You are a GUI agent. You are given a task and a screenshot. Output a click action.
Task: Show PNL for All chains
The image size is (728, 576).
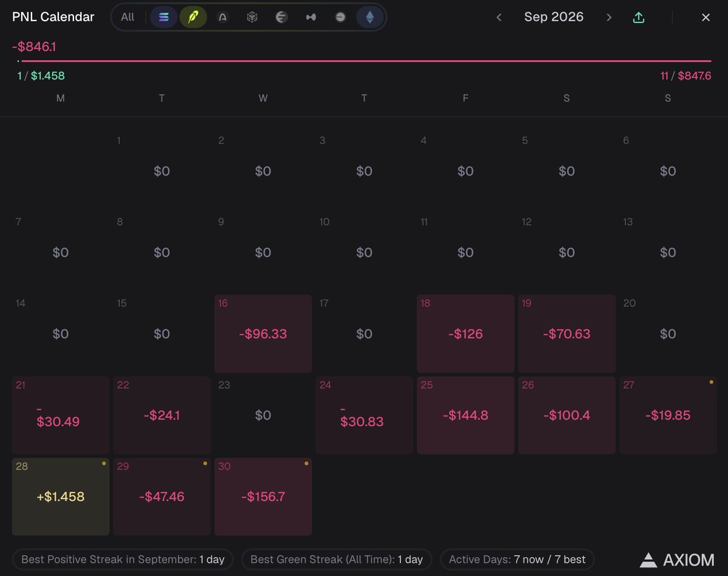pyautogui.click(x=127, y=17)
